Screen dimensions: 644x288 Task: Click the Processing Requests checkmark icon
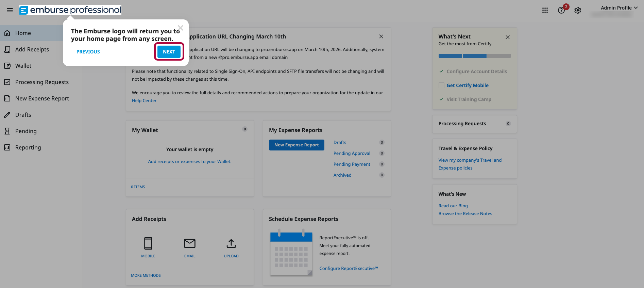coord(7,82)
